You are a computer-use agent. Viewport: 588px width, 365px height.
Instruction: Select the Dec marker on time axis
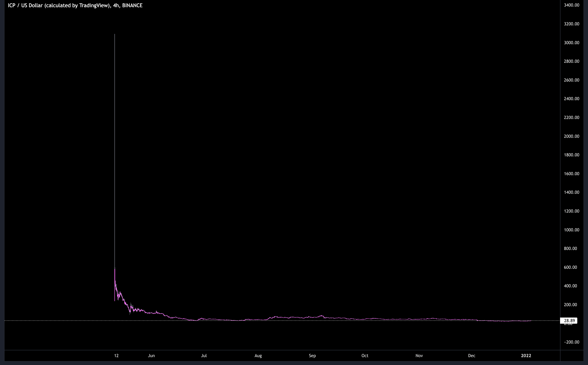[x=472, y=356]
